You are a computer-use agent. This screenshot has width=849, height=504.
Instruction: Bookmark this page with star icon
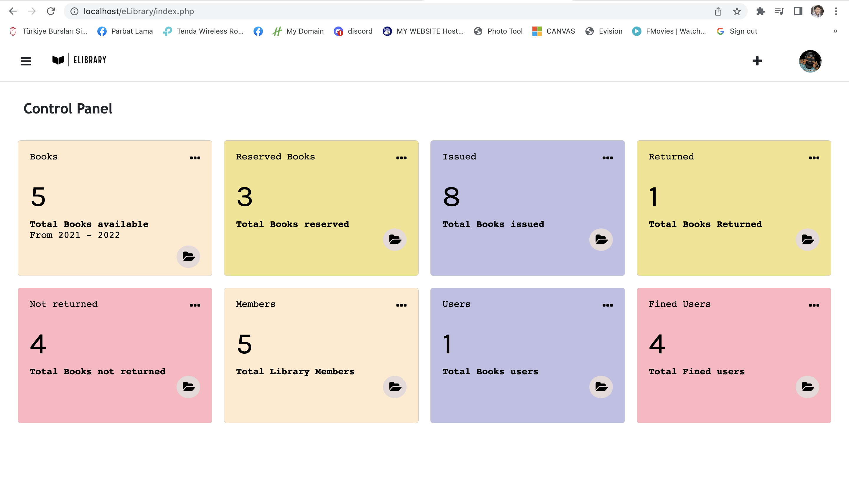(737, 11)
